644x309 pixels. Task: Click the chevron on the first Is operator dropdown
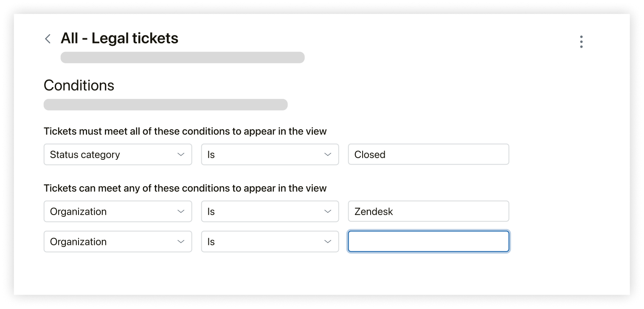click(x=328, y=154)
